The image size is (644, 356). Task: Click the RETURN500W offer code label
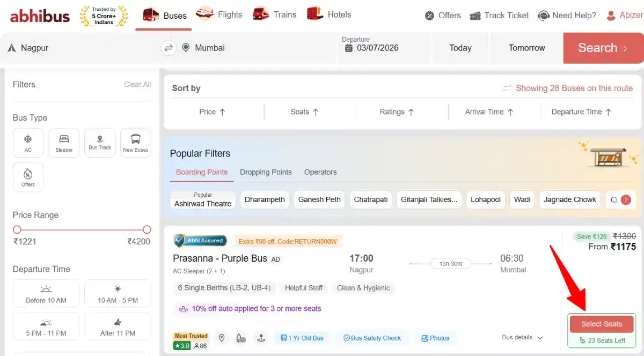(x=288, y=241)
